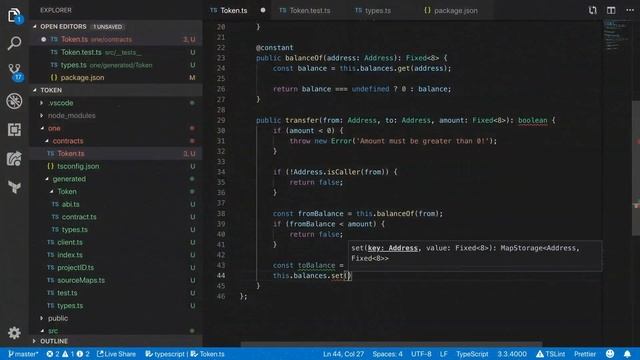Click the code minimap preview

pyautogui.click(x=616, y=35)
